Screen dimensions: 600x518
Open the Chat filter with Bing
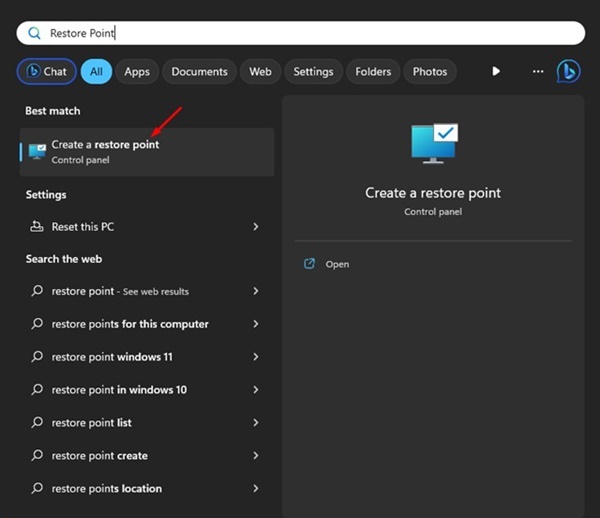point(46,72)
